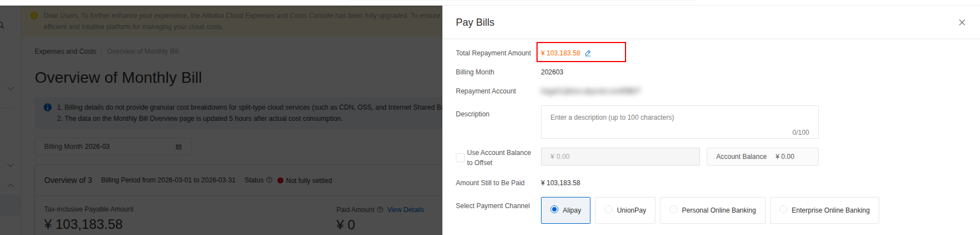Select UnionPay payment channel
This screenshot has height=235, width=980.
[x=625, y=210]
